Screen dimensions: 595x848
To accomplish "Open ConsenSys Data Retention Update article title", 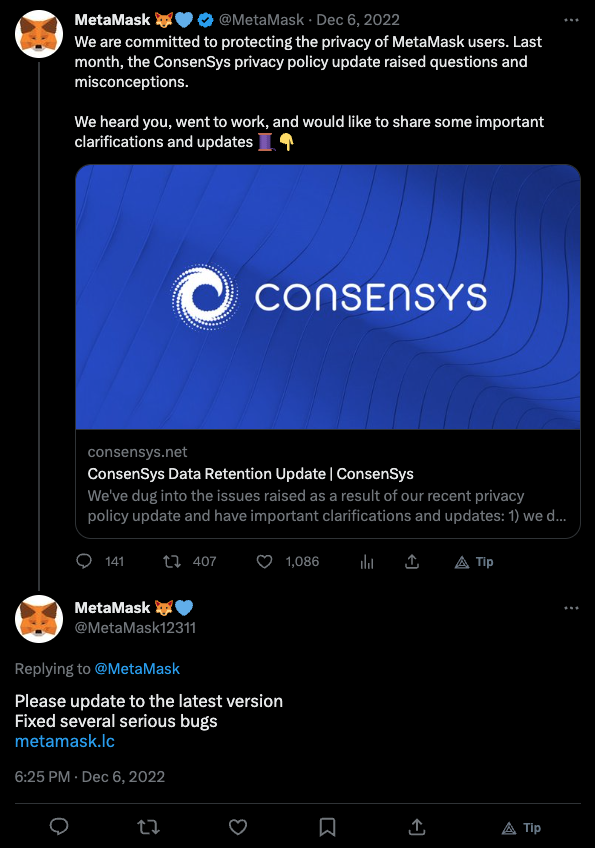I will pyautogui.click(x=250, y=474).
